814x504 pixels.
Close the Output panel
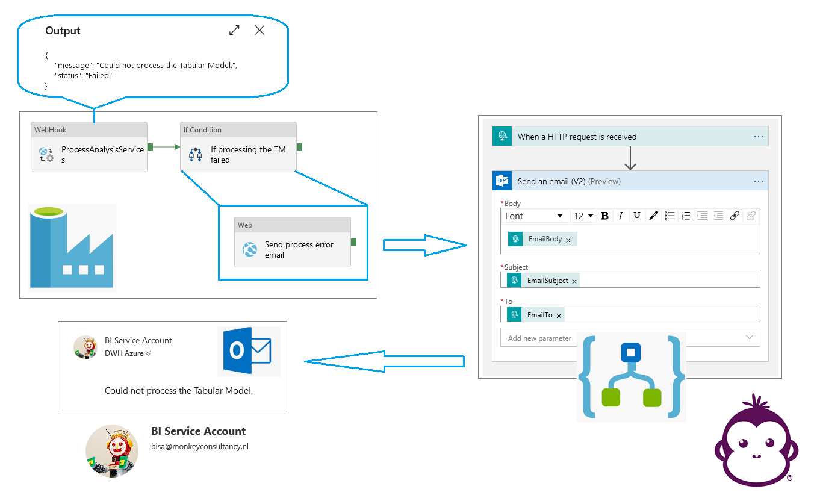click(259, 30)
